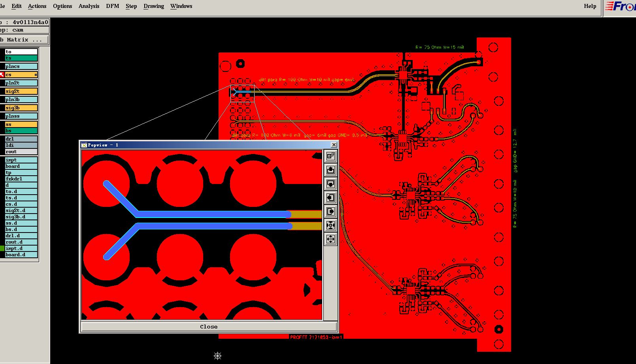636x364 pixels.
Task: Open the Edit menu
Action: point(17,6)
